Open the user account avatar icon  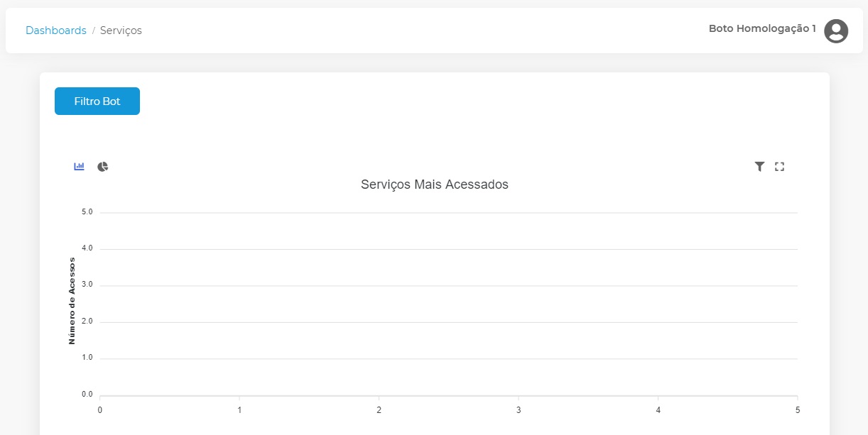pos(836,31)
